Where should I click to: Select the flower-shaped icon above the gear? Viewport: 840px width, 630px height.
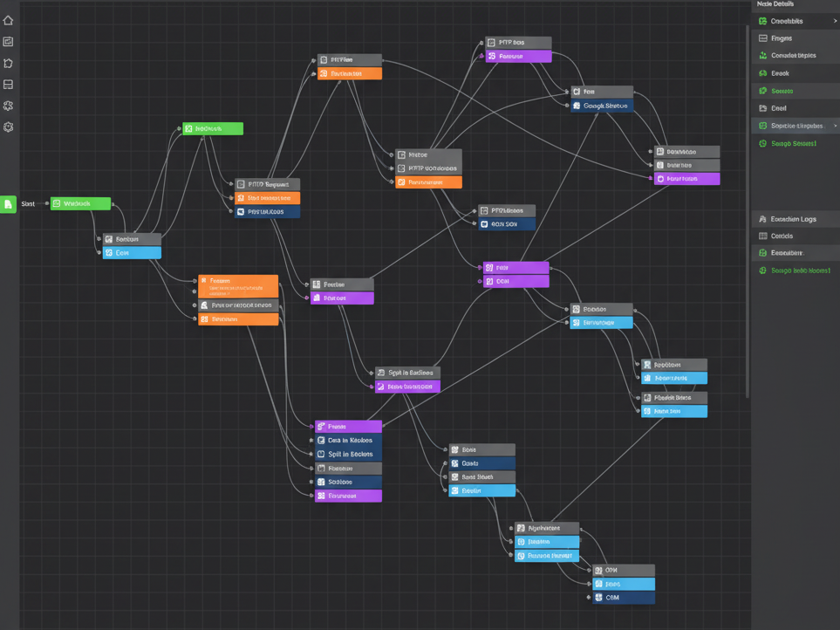pos(8,106)
